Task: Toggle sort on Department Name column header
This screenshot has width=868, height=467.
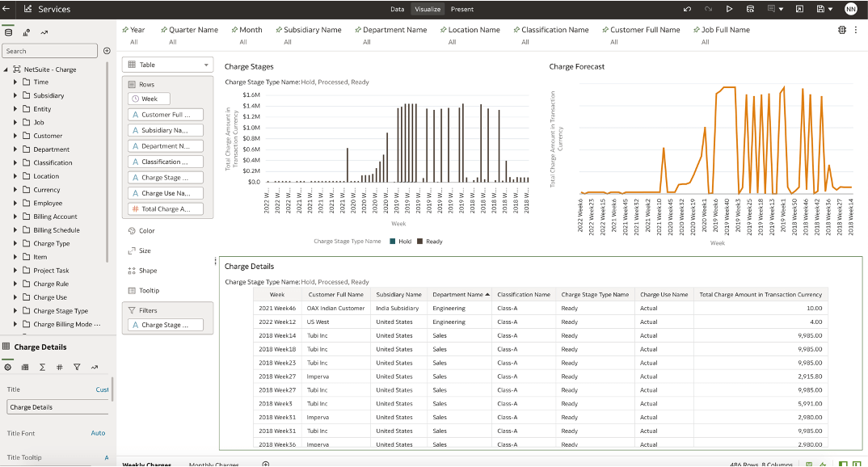Action: click(457, 295)
